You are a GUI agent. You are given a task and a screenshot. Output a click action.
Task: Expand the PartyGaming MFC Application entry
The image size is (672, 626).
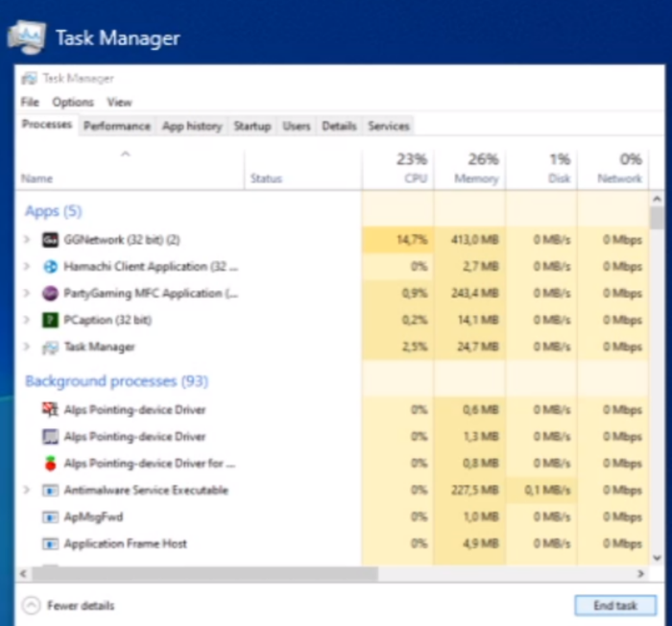coord(27,293)
